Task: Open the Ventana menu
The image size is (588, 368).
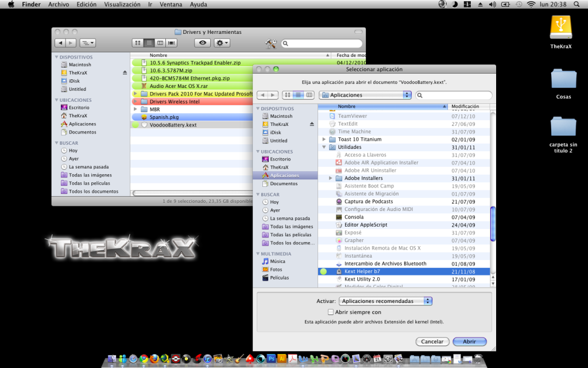Action: tap(171, 5)
